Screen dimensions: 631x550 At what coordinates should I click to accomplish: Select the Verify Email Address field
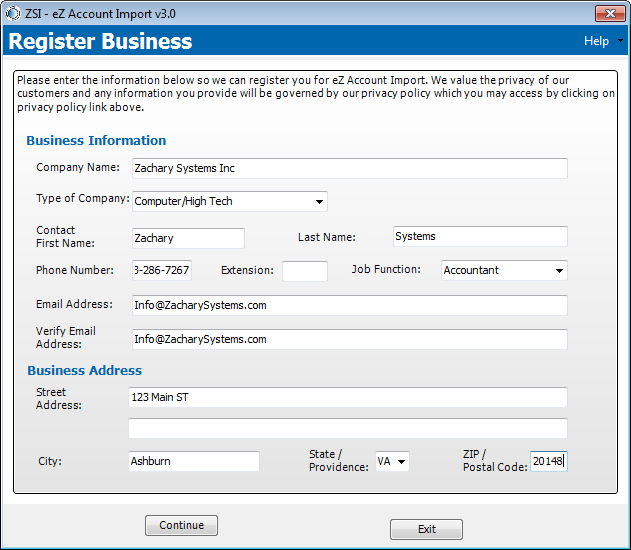349,339
